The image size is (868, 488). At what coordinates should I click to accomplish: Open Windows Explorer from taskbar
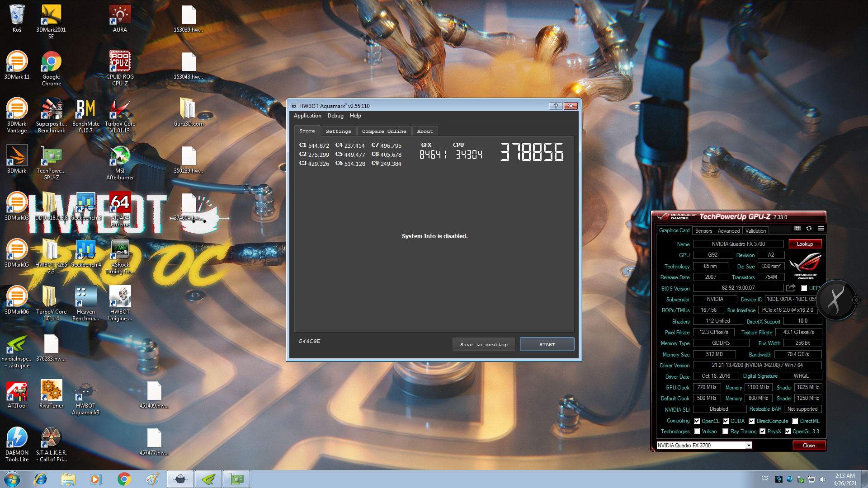tap(68, 479)
